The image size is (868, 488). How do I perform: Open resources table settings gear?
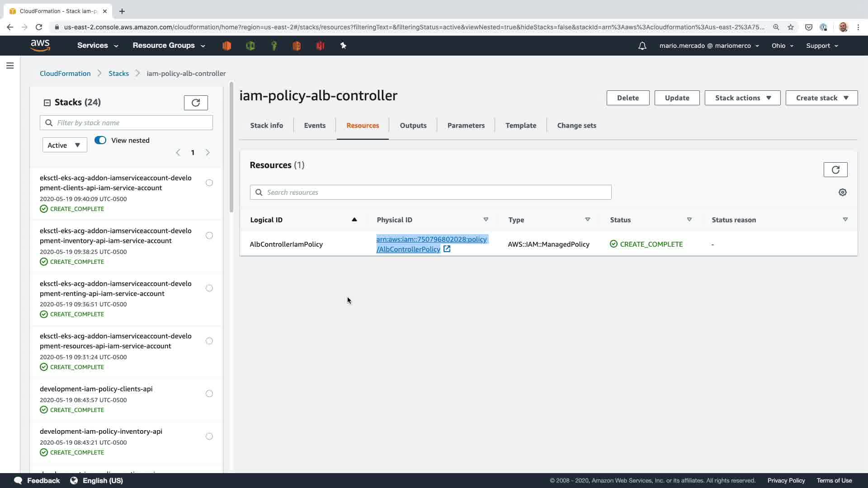click(842, 192)
